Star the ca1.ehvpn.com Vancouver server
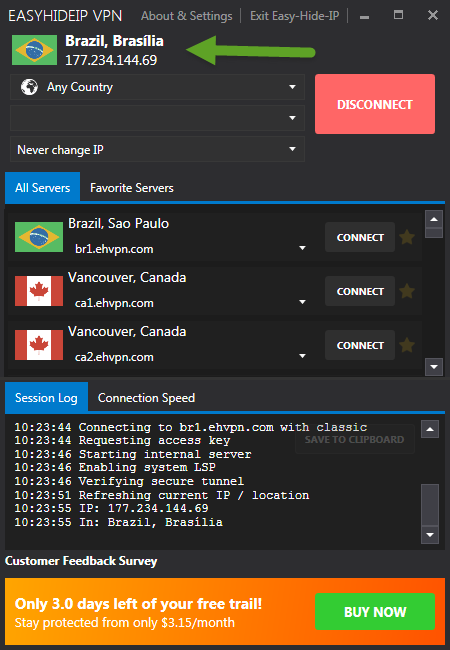 [x=407, y=291]
